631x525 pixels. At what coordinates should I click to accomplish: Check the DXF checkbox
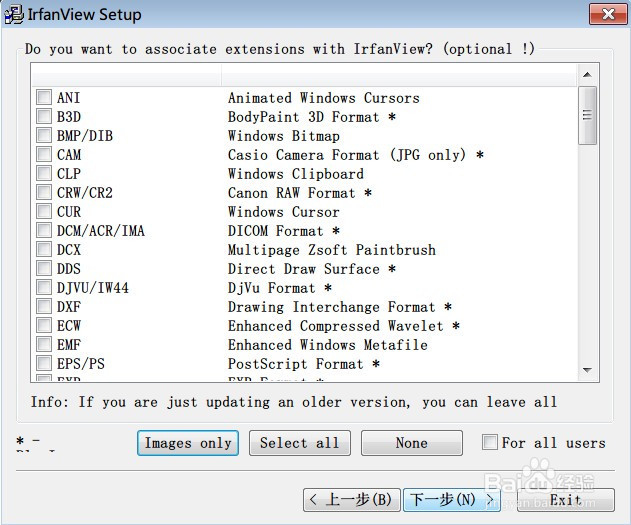(44, 307)
